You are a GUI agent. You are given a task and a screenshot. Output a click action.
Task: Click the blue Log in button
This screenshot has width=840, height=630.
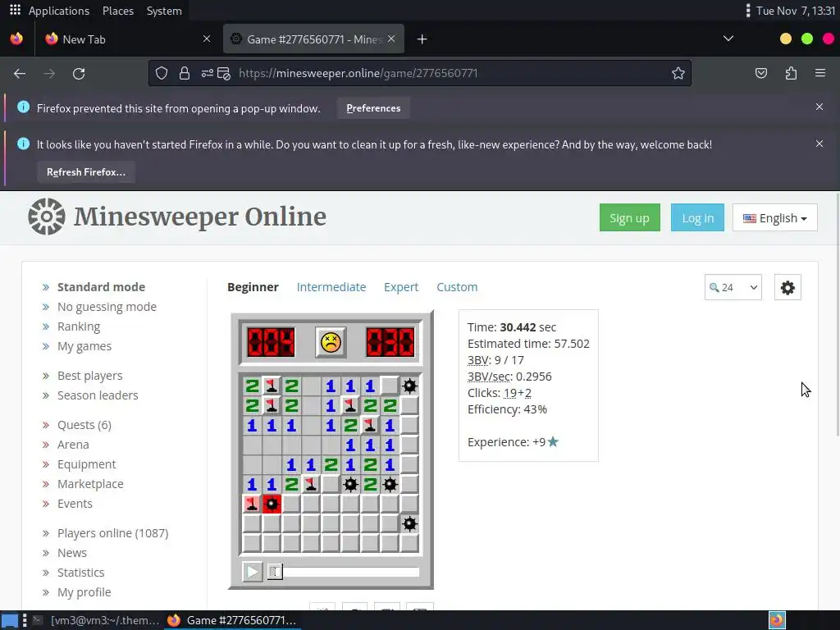point(697,218)
